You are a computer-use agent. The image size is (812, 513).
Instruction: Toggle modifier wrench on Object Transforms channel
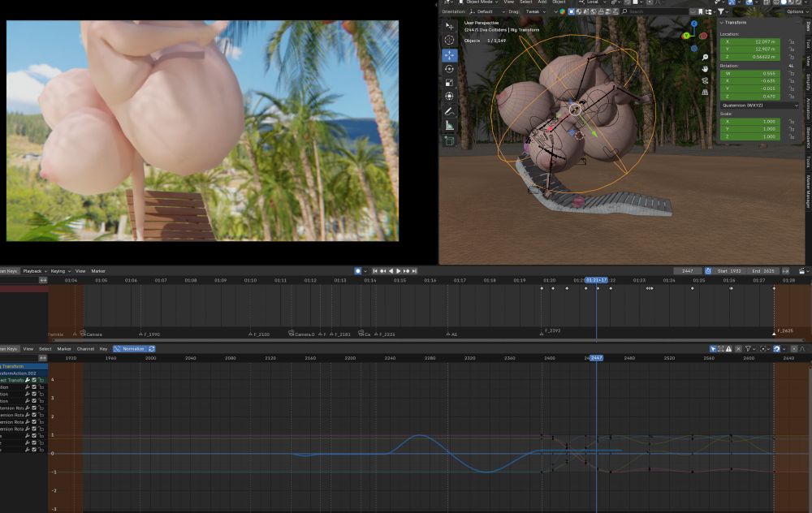(28, 380)
